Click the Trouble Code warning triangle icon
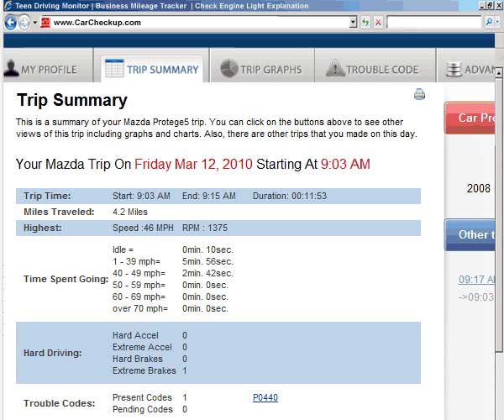504x420 pixels. pyautogui.click(x=335, y=68)
